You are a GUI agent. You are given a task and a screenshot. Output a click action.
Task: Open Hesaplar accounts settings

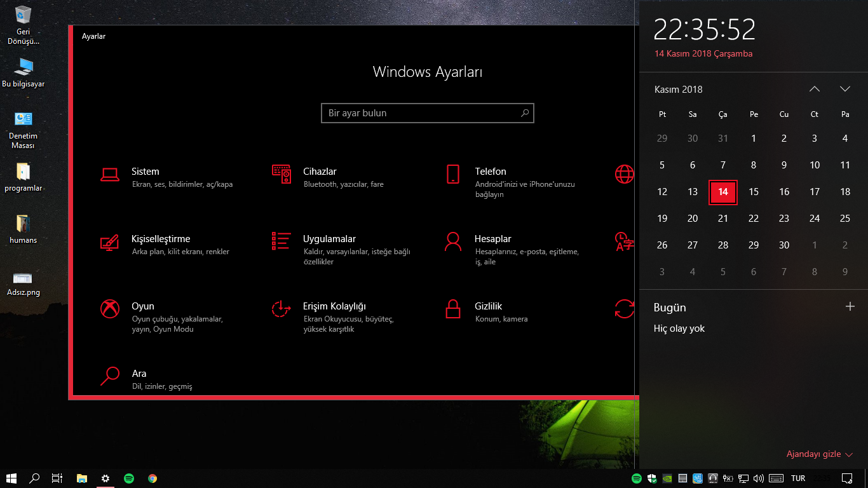(513, 249)
